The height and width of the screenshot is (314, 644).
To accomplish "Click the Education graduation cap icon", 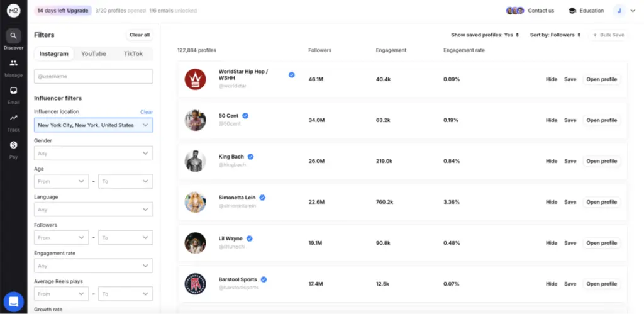I will click(x=572, y=11).
